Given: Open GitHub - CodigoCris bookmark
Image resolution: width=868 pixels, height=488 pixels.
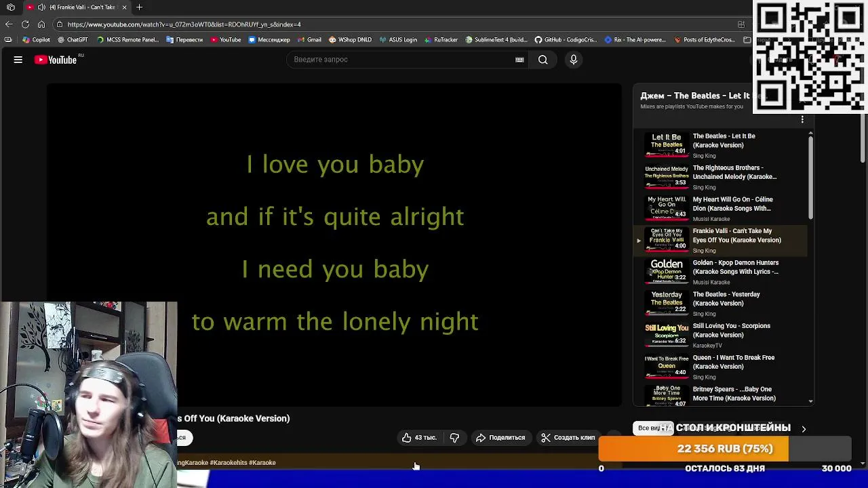Looking at the screenshot, I should point(566,40).
